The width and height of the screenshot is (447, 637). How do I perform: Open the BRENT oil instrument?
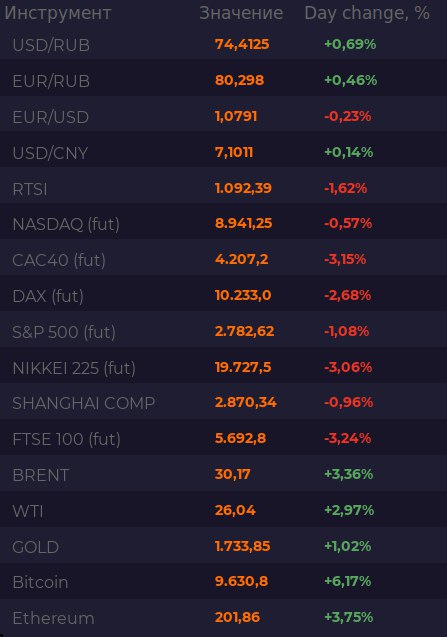point(41,475)
